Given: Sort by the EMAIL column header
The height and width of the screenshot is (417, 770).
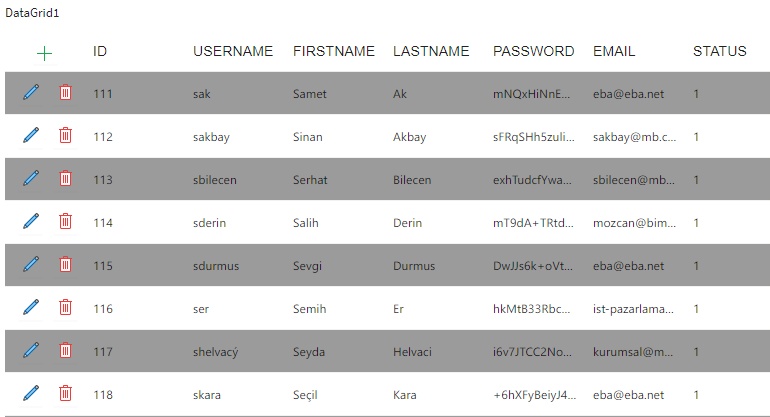Looking at the screenshot, I should [x=614, y=52].
